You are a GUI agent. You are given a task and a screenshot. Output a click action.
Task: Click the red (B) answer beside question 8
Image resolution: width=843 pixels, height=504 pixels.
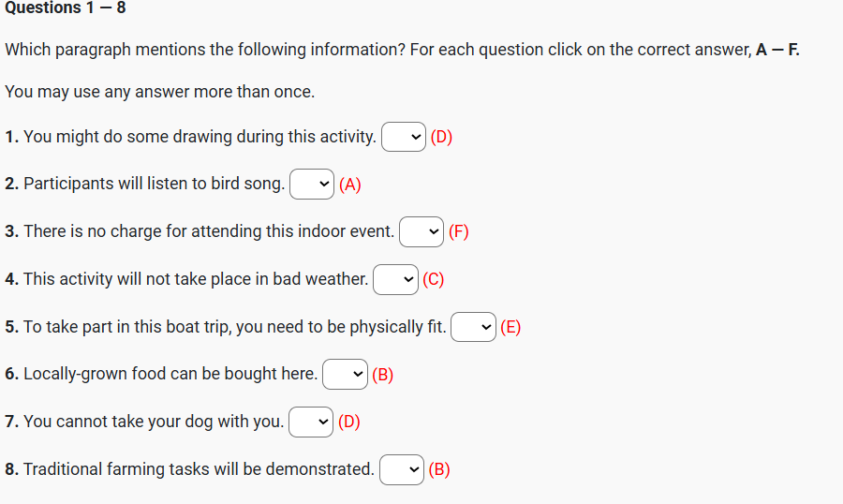click(x=439, y=469)
